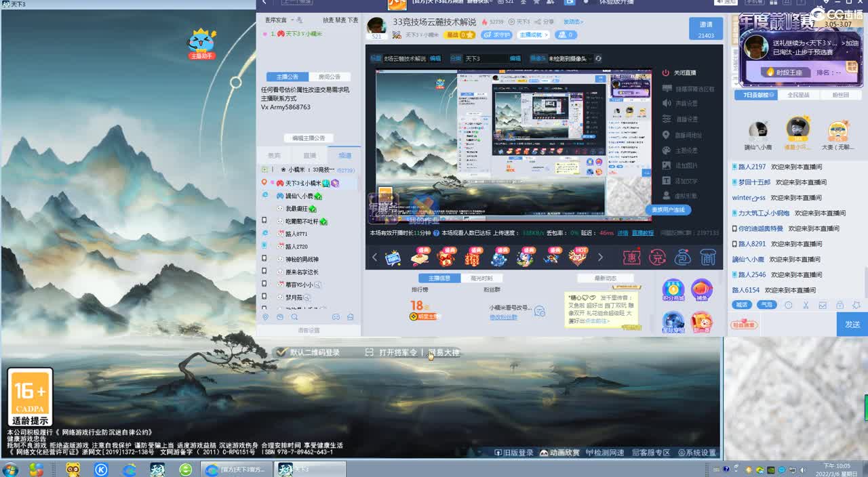This screenshot has height=477, width=868.
Task: Click 网易大神 link
Action: [x=443, y=352]
